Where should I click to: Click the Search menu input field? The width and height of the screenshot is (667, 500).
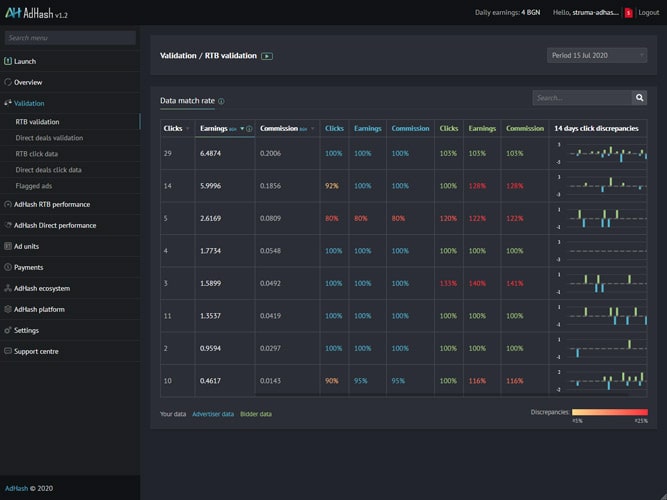pos(70,38)
